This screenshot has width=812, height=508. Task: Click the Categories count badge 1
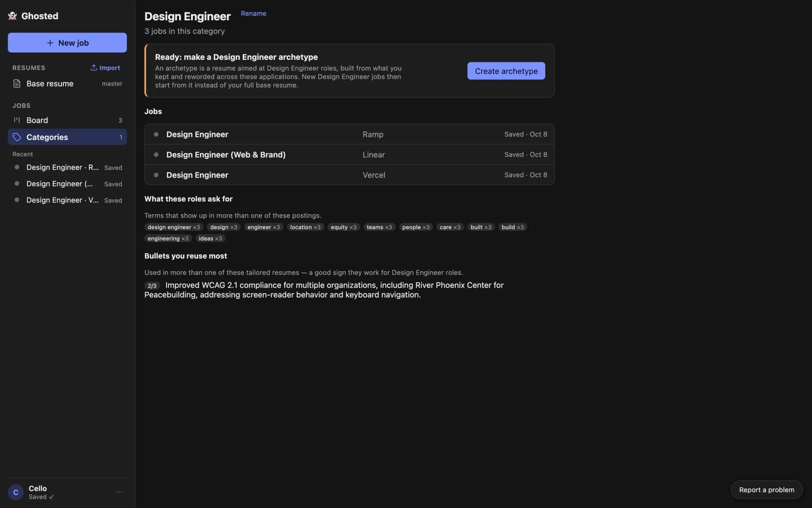(121, 137)
